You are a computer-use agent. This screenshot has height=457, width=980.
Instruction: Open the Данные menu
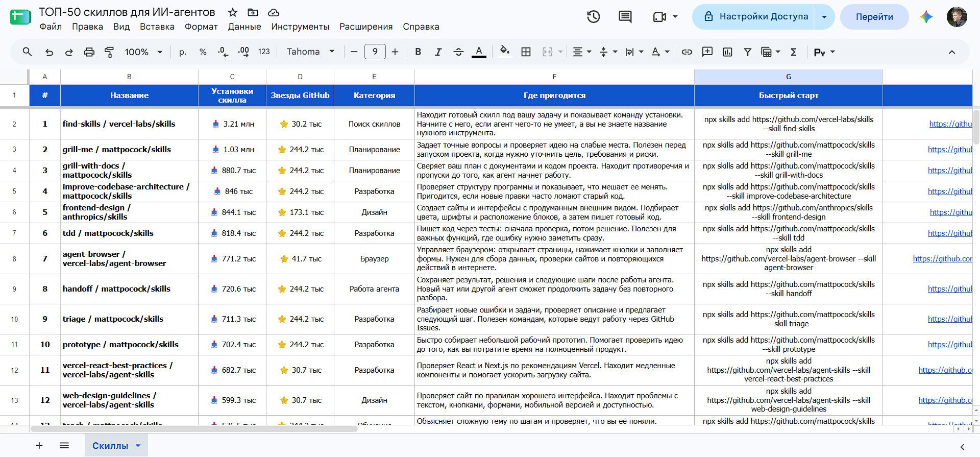pyautogui.click(x=244, y=27)
